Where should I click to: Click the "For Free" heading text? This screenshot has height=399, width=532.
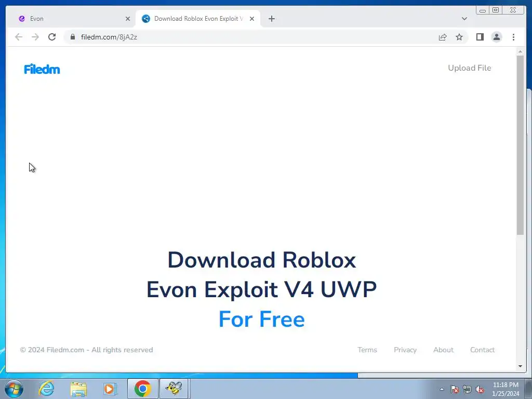tap(262, 320)
